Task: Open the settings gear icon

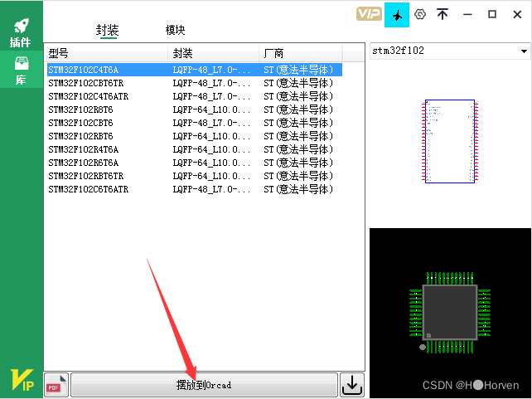Action: [420, 14]
